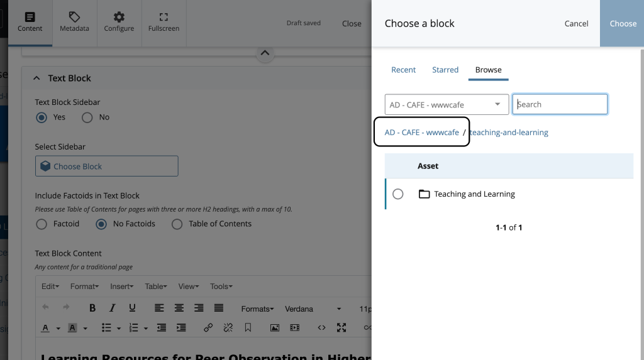
Task: Select the Factoid radio option
Action: [42, 224]
